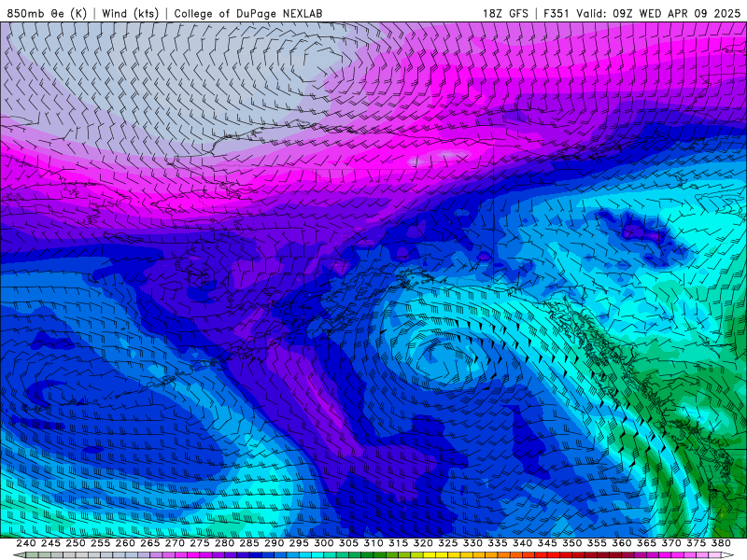Click the 290 value on the color scale
This screenshot has height=560, width=747.
[x=274, y=543]
